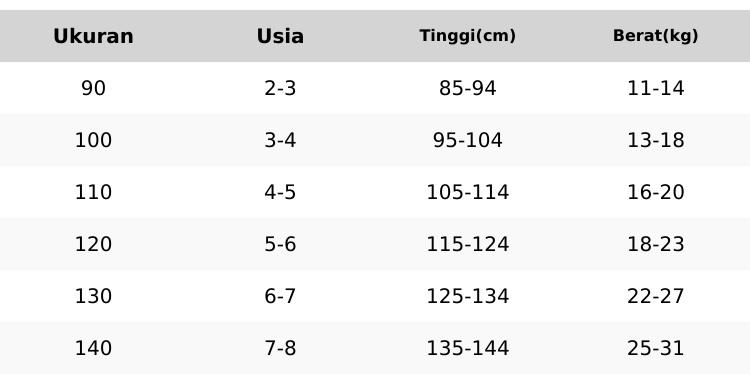Image resolution: width=750 pixels, height=374 pixels.
Task: Click the age 5-6 cell
Action: point(280,244)
